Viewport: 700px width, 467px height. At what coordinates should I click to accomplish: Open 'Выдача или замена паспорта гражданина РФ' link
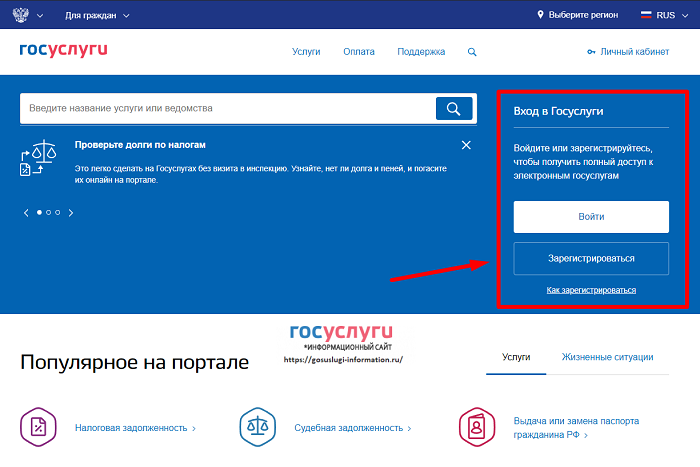(x=576, y=428)
